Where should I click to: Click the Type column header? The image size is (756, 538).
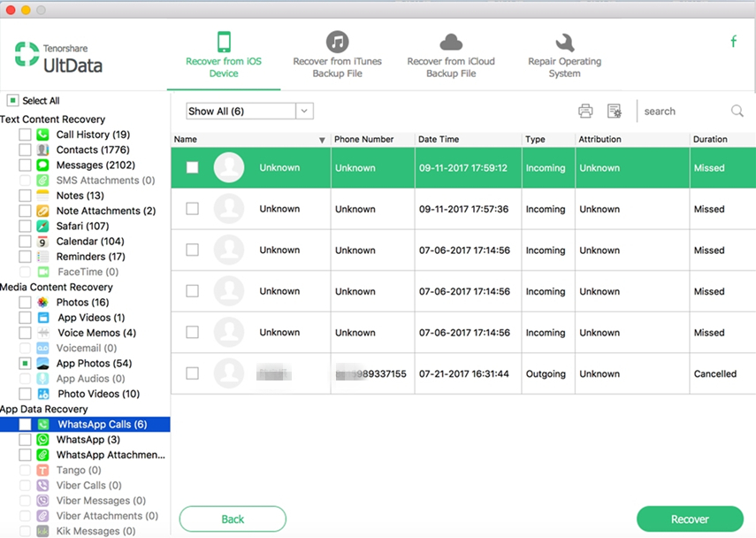pos(549,140)
